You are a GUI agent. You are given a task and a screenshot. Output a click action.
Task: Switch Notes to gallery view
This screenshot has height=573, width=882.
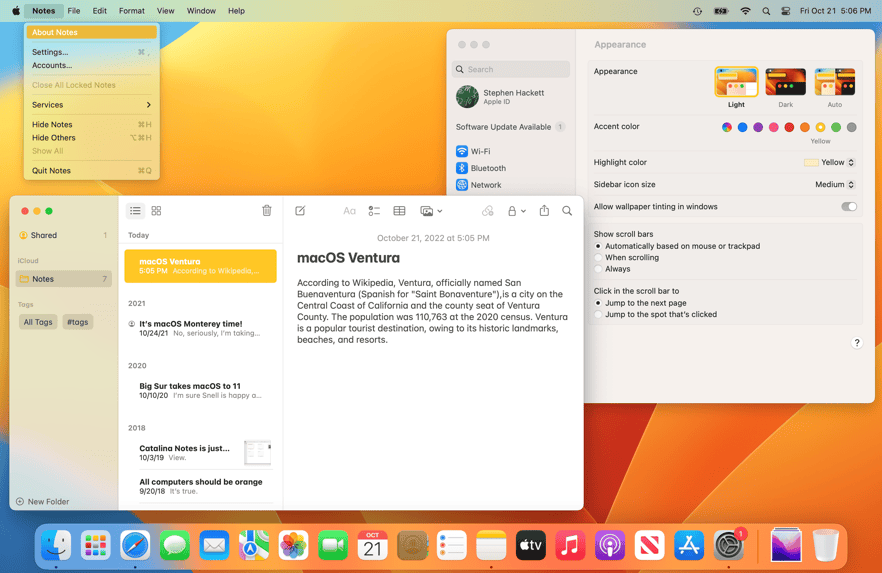(x=156, y=211)
